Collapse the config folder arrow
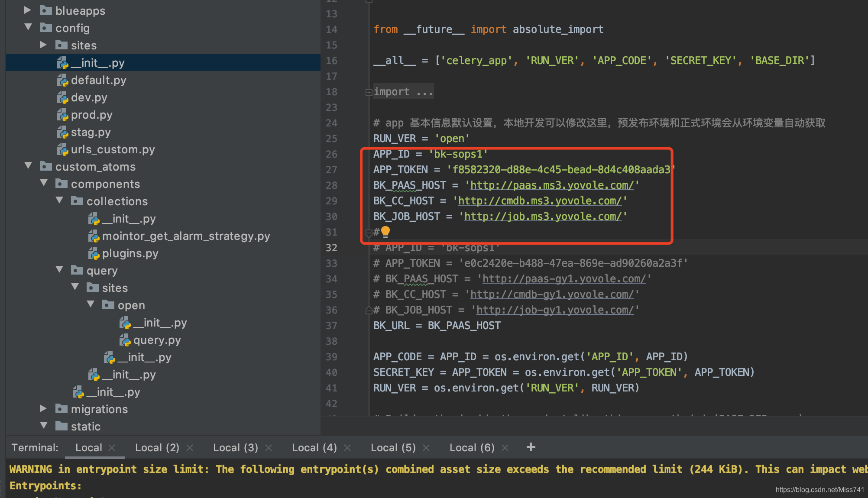 point(28,27)
